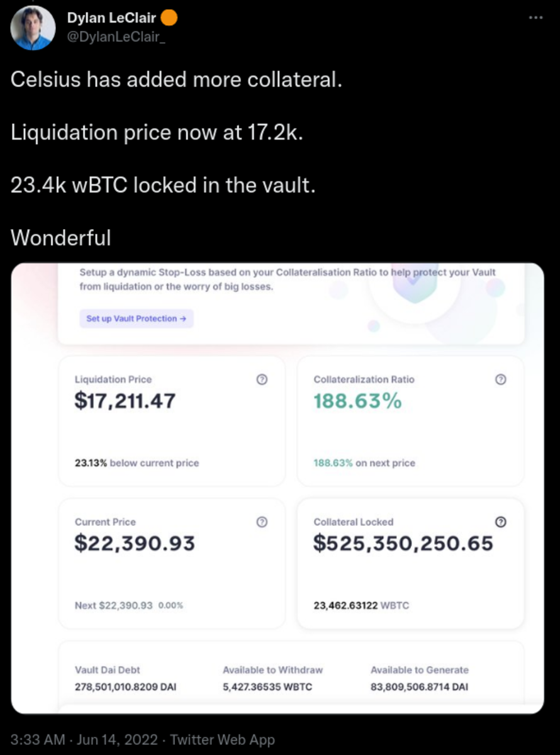Click the Available to Withdraw WBTC amount
Viewport: 560px width, 755px height.
tap(267, 686)
